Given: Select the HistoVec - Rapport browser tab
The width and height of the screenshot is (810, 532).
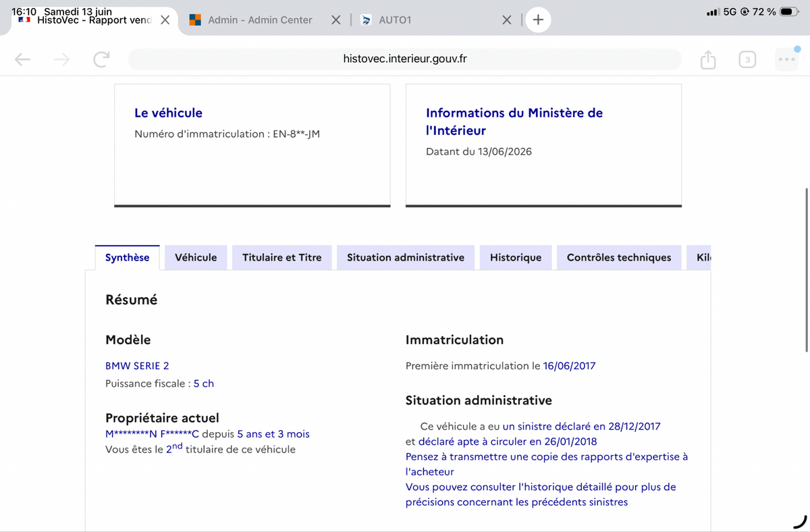Looking at the screenshot, I should (92, 20).
